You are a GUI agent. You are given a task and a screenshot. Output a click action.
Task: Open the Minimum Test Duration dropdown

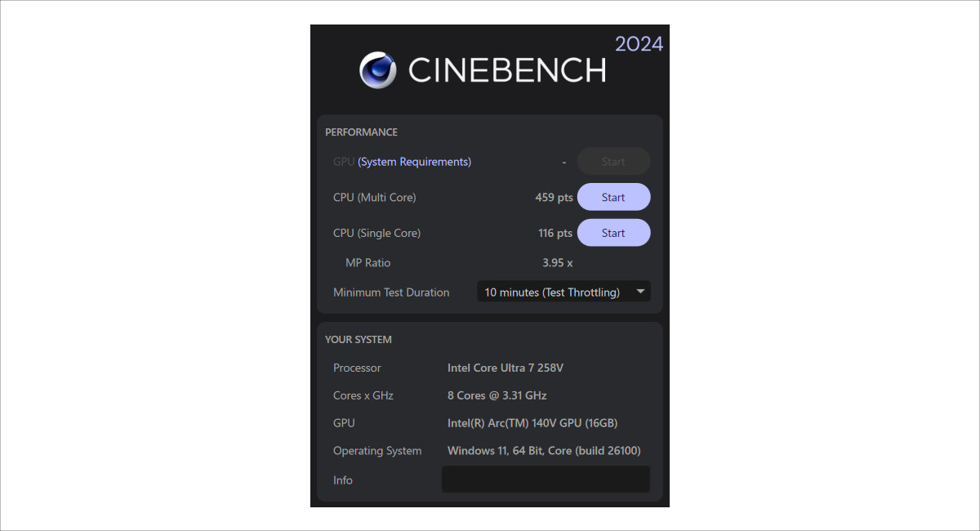coord(563,292)
